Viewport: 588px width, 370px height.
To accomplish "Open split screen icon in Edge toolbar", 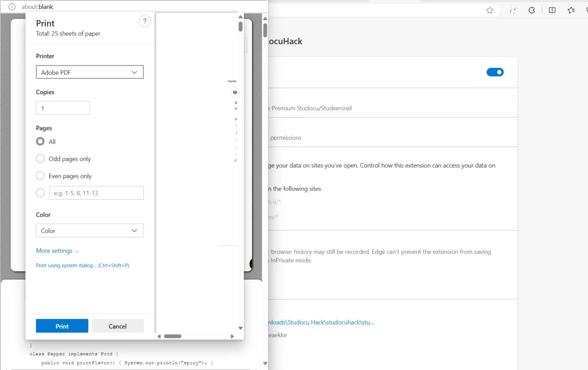I will coord(552,10).
